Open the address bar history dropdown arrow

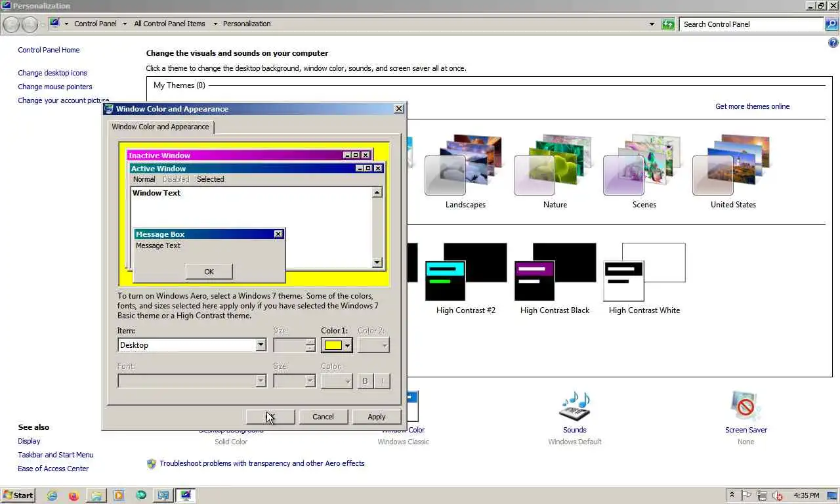(652, 24)
